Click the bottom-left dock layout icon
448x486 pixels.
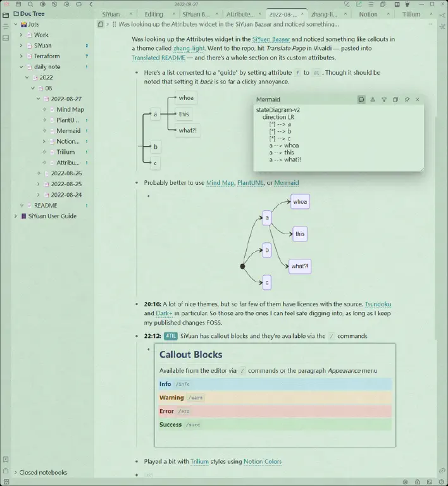tap(6, 482)
